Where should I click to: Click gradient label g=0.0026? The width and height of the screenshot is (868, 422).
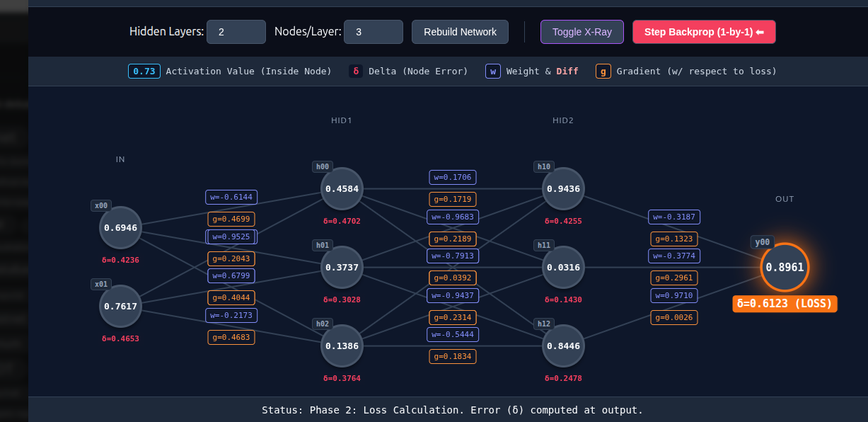[674, 317]
